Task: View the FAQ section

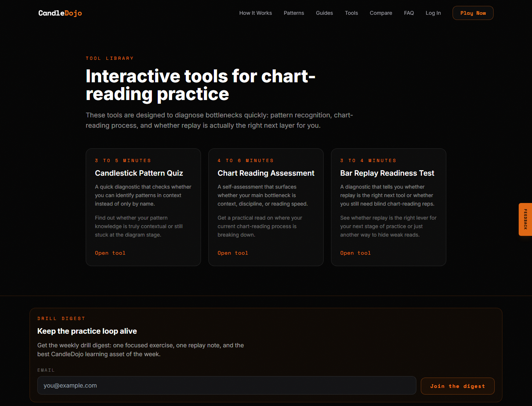Action: [409, 13]
